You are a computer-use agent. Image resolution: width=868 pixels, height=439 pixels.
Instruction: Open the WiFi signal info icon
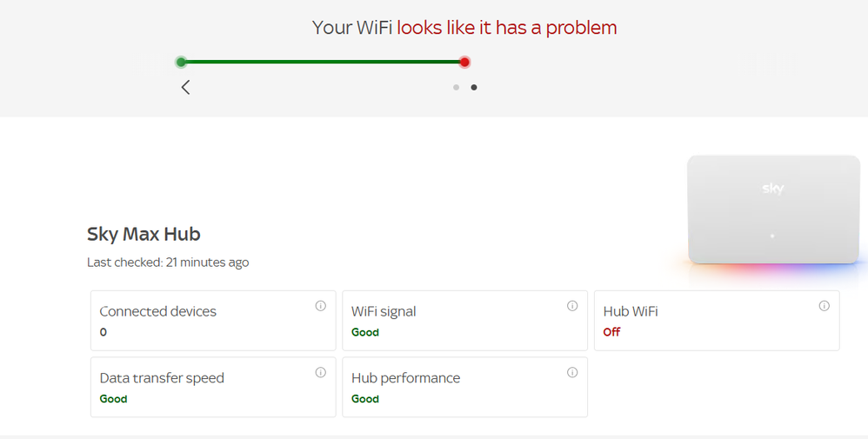tap(572, 306)
